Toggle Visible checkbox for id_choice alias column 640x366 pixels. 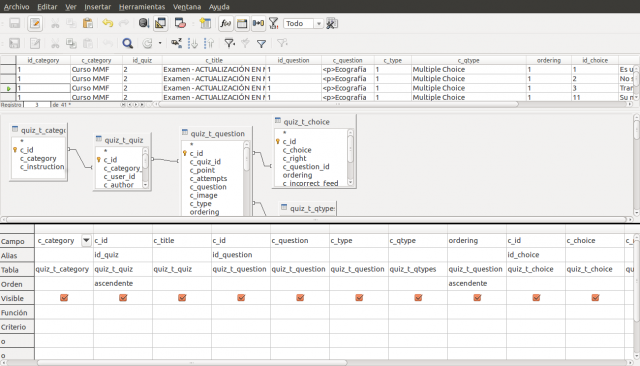click(536, 298)
